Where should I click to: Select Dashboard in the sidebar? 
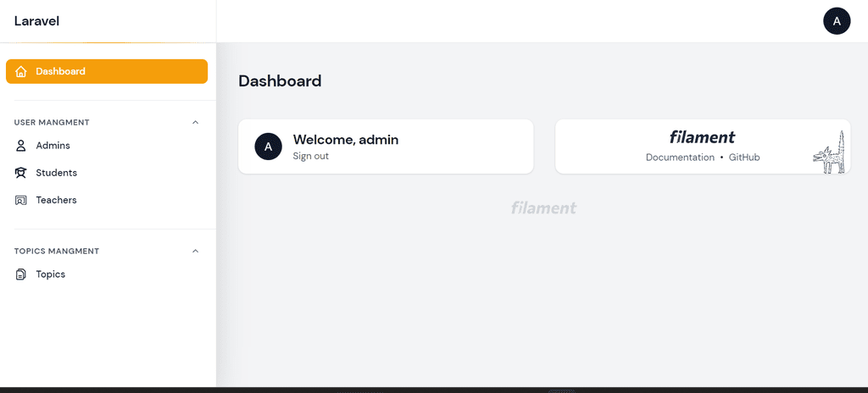click(107, 71)
